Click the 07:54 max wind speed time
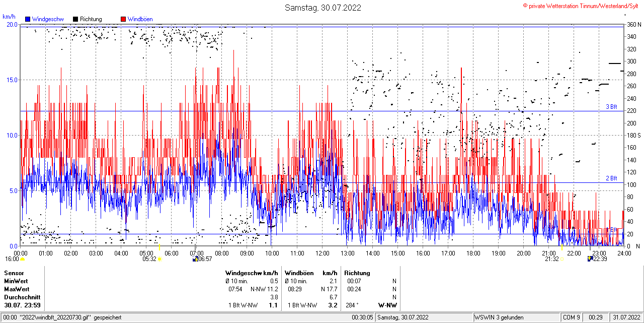This screenshot has width=644, height=323. (x=236, y=289)
